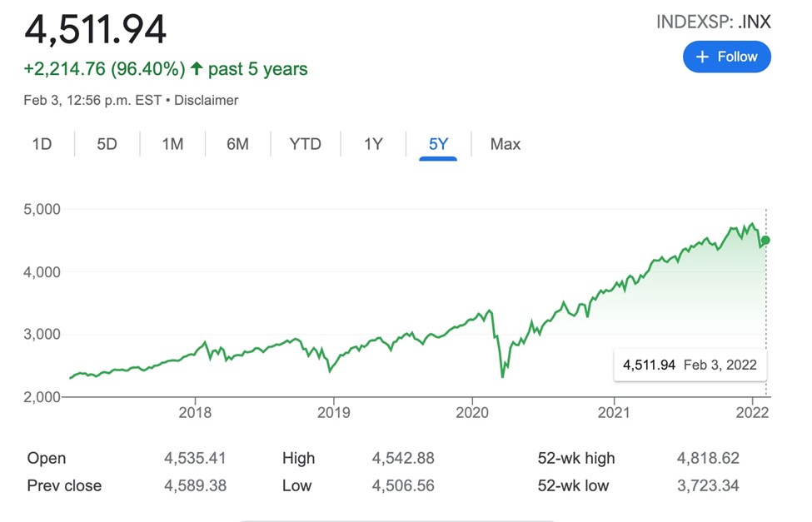The width and height of the screenshot is (812, 522).
Task: Click the active 5Y tab
Action: point(438,144)
